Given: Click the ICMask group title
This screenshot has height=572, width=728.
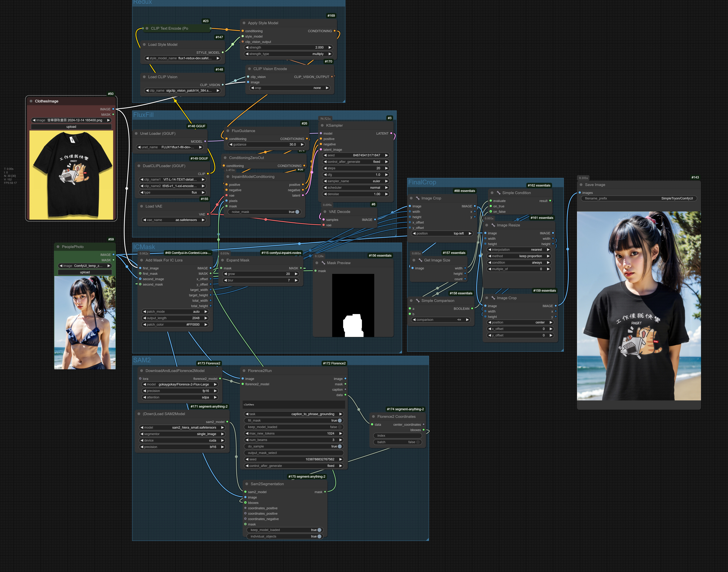Looking at the screenshot, I should click(x=144, y=247).
